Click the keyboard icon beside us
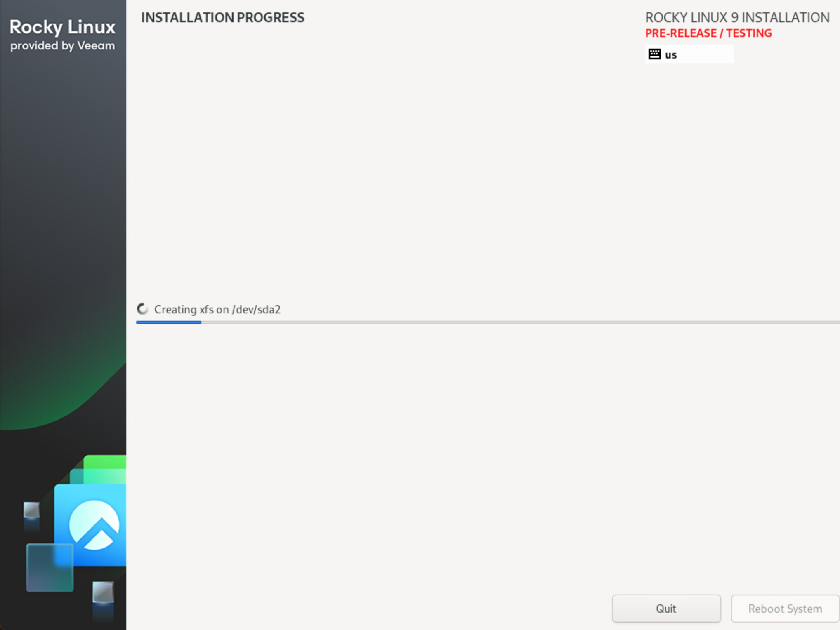 coord(654,54)
